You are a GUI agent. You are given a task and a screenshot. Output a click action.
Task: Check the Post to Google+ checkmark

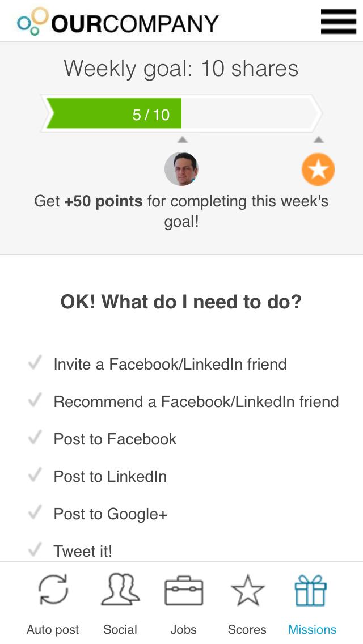(x=35, y=512)
